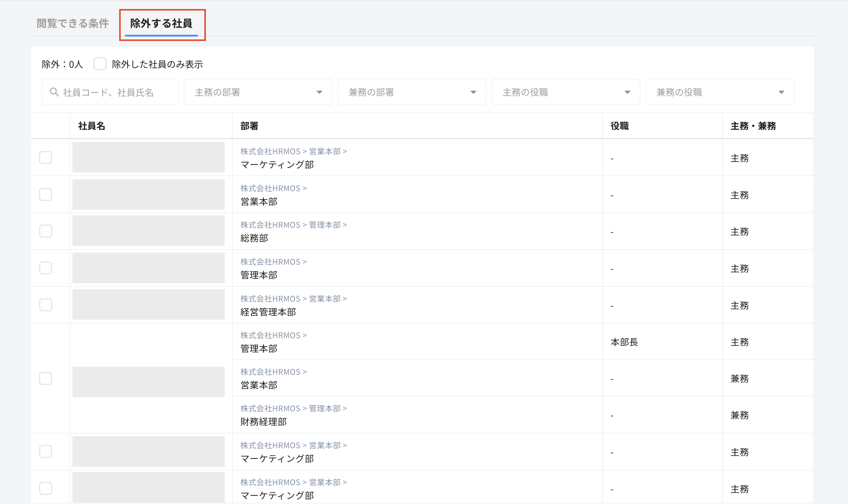
Task: Click the search magnifier icon
Action: click(54, 92)
